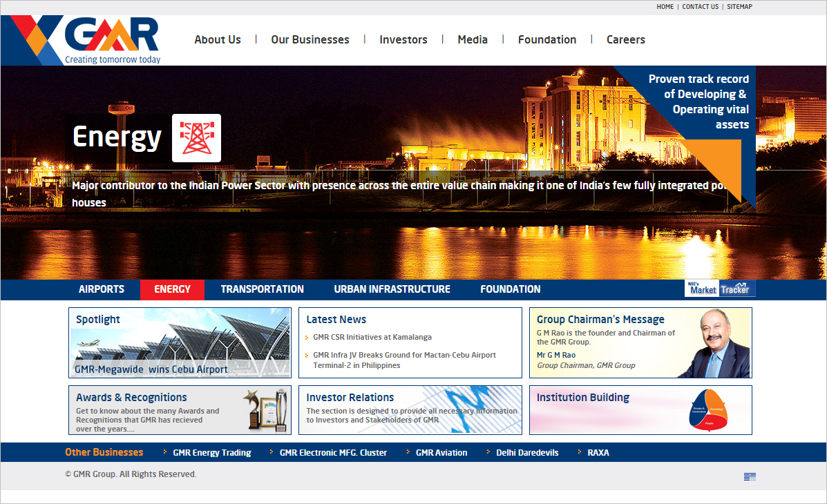Viewport: 827px width, 504px height.
Task: Open the Media menu
Action: coord(473,39)
